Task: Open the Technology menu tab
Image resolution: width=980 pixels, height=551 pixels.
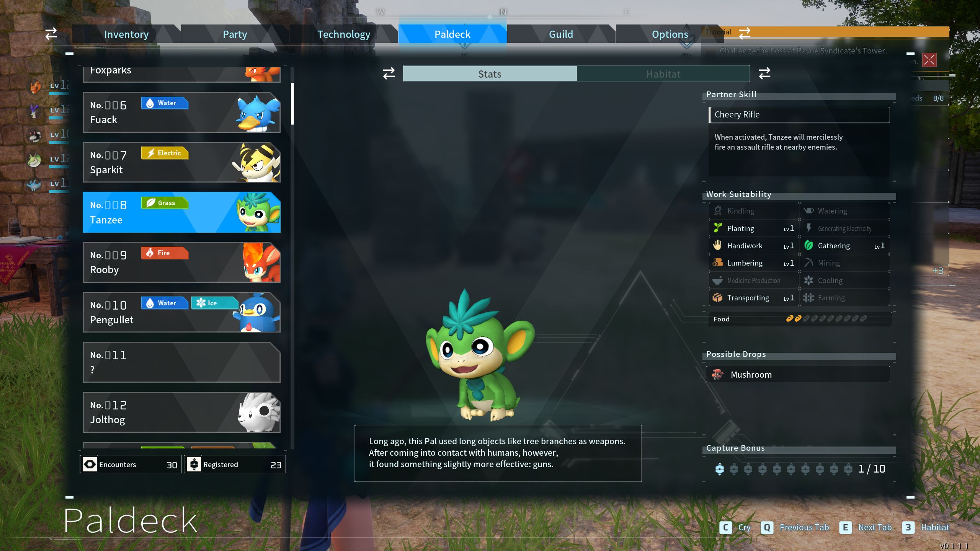Action: (x=343, y=33)
